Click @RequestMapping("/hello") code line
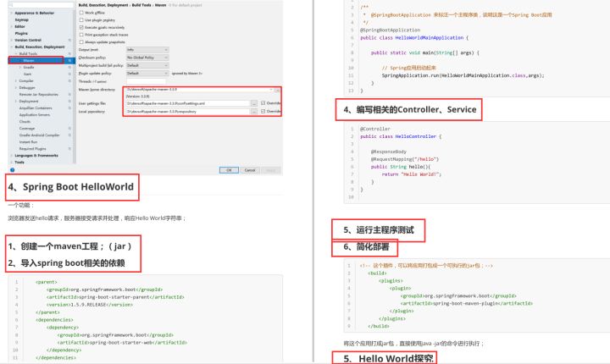The height and width of the screenshot is (364, 610). coord(405,159)
